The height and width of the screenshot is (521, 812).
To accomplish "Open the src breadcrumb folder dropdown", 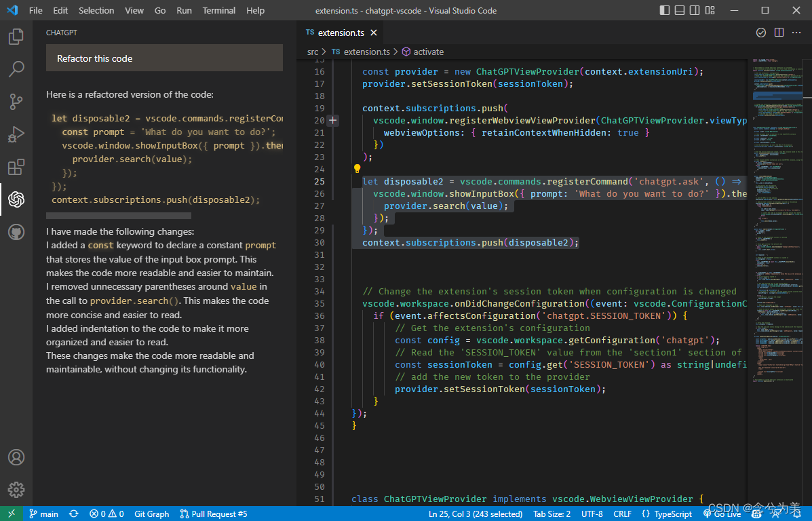I will coord(312,52).
